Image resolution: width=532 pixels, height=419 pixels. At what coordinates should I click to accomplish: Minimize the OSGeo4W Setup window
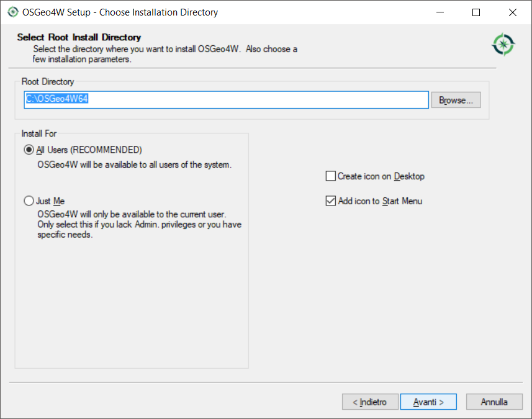click(x=440, y=12)
